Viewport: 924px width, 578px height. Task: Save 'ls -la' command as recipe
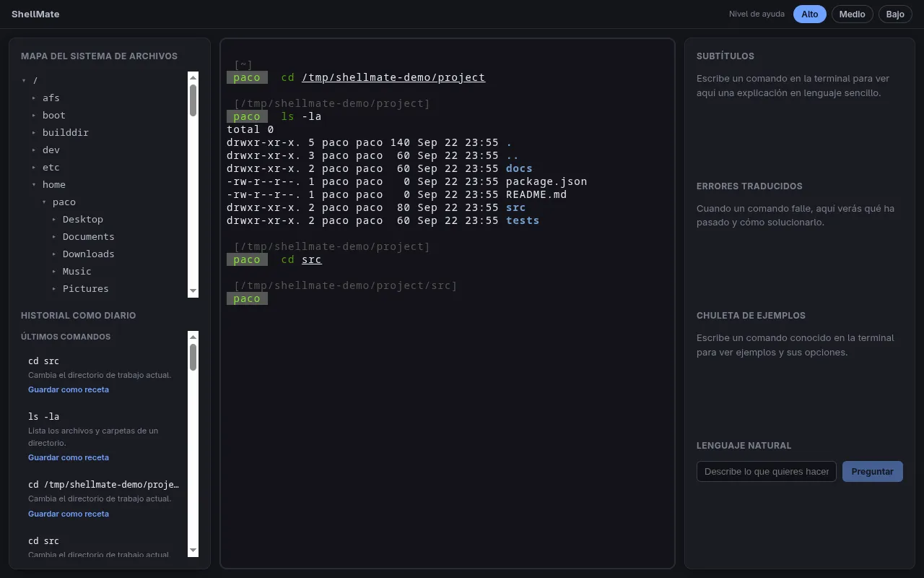point(69,457)
